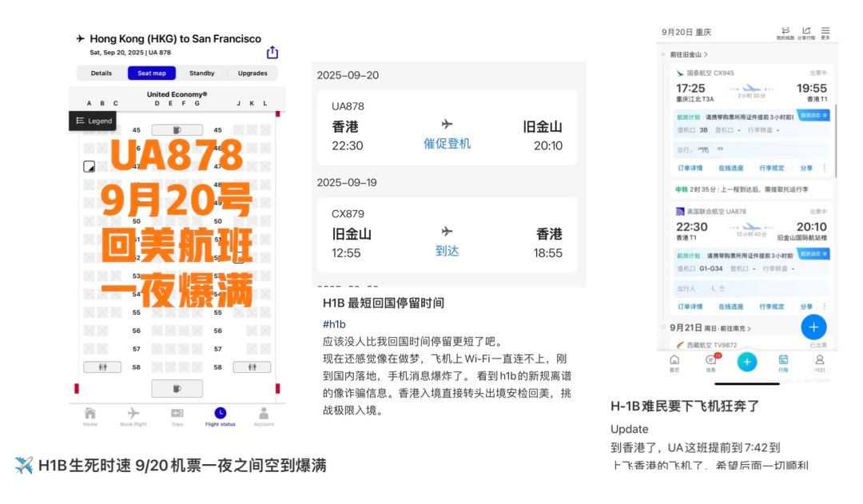Screen dimensions: 863x504
Task: Open Account in the United app
Action: tap(264, 413)
